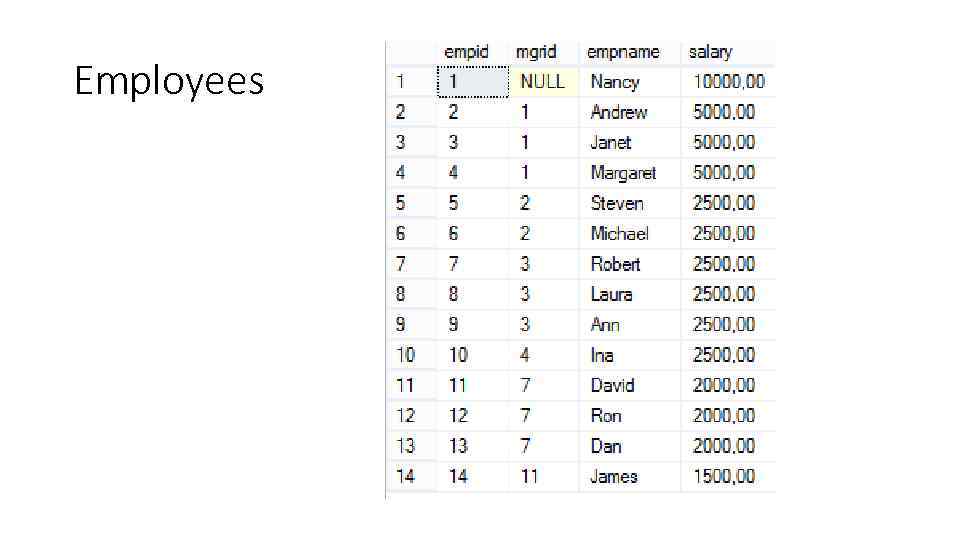The height and width of the screenshot is (540, 960).
Task: Click the Margaret empname cell
Action: 623,173
